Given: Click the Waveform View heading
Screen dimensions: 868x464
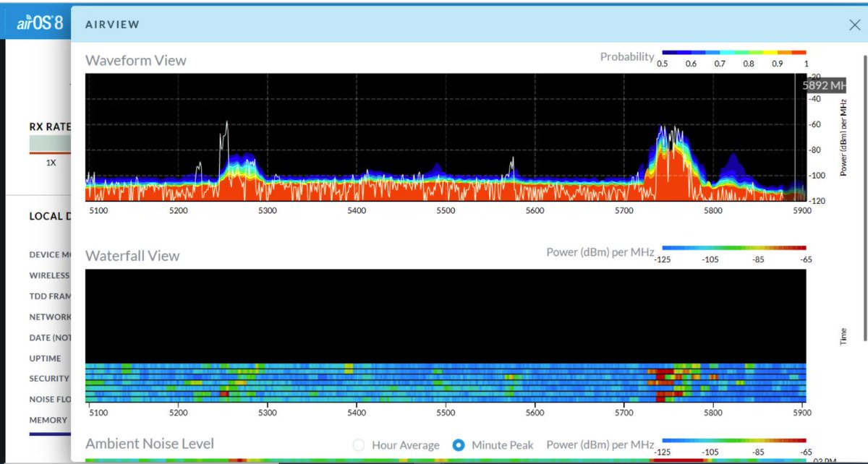Looking at the screenshot, I should pos(136,61).
